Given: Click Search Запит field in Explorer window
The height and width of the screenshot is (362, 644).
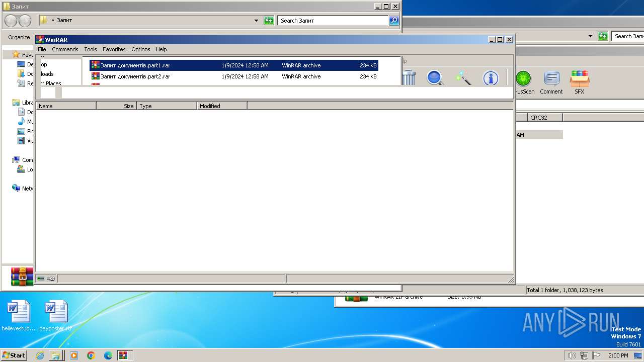Looking at the screenshot, I should click(x=333, y=21).
